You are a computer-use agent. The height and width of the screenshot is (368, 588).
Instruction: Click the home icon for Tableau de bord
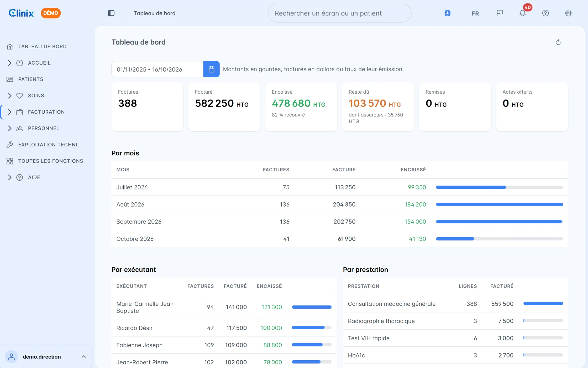tap(10, 47)
